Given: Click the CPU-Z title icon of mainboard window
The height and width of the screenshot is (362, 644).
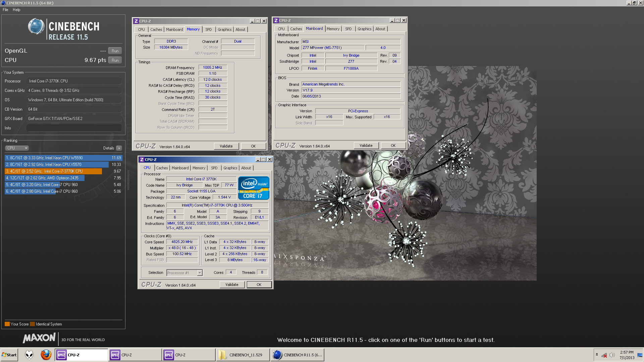Looking at the screenshot, I should click(x=276, y=20).
